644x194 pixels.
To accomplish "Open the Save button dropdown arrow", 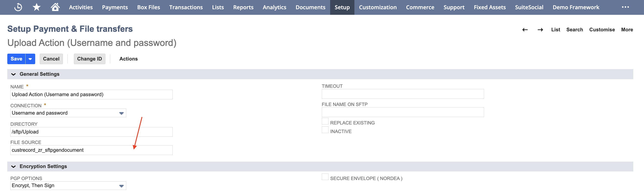I will (x=30, y=59).
